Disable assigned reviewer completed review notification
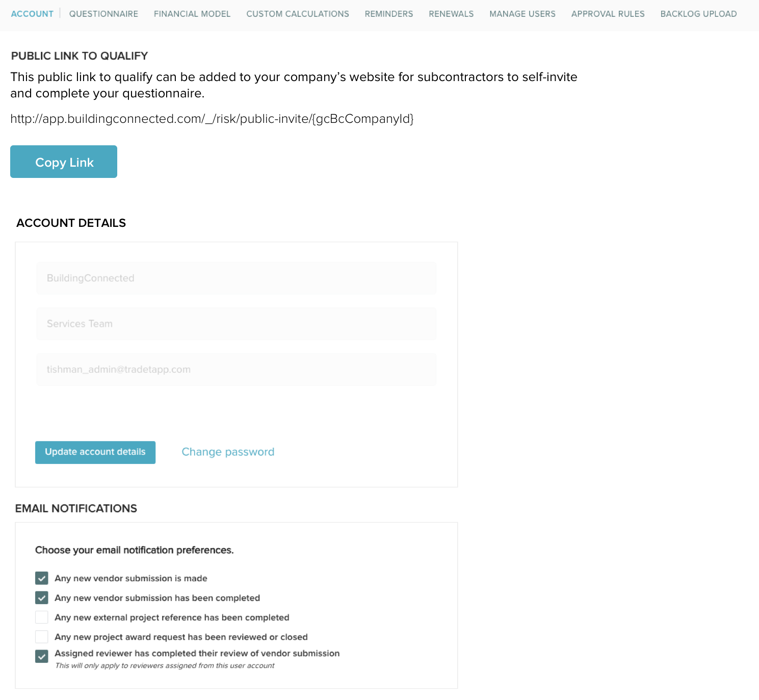759x700 pixels. (x=42, y=656)
